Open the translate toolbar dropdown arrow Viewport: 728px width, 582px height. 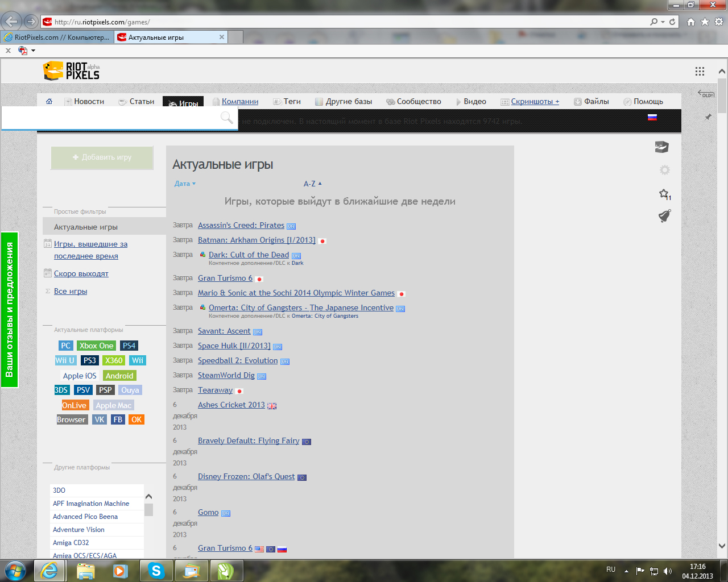[33, 51]
